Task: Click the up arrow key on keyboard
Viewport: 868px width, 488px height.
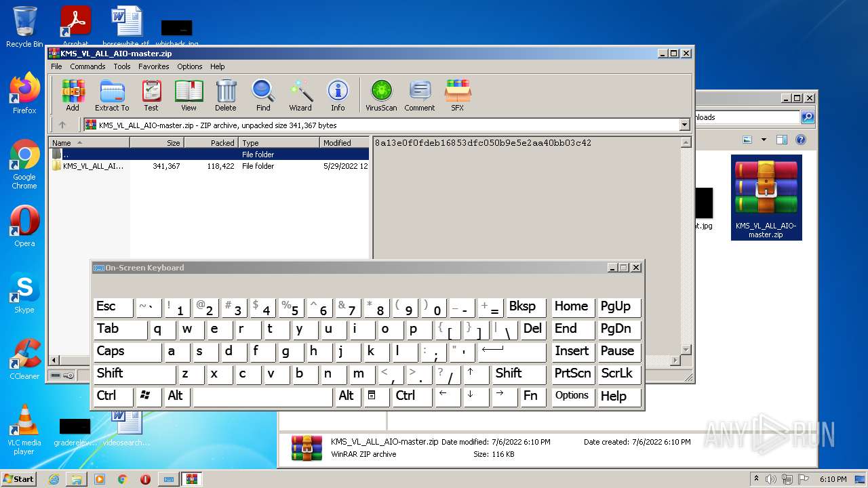Action: 476,374
